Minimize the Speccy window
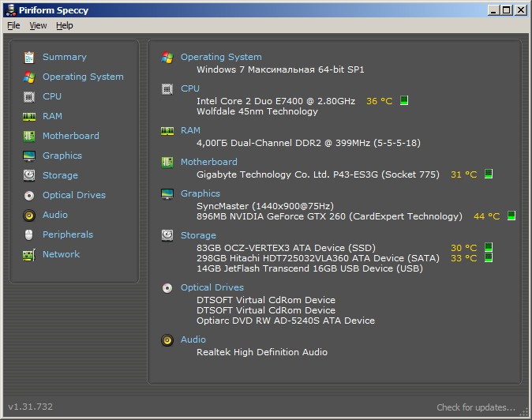Screen dimensions: 532x420 (x=493, y=10)
